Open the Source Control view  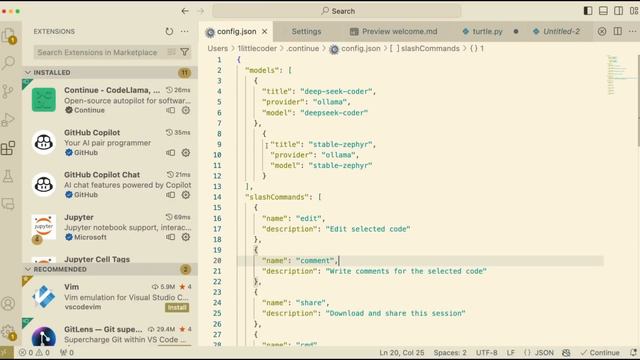tap(8, 91)
